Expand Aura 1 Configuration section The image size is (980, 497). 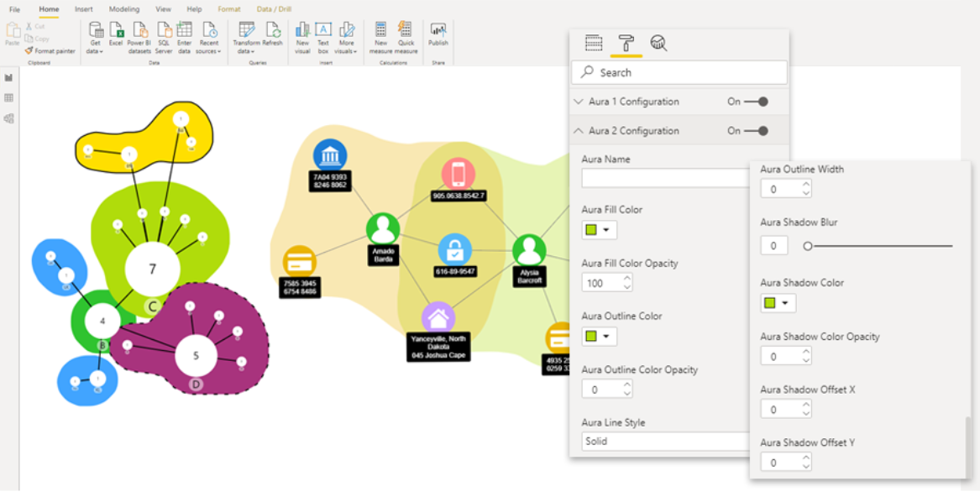pyautogui.click(x=579, y=102)
